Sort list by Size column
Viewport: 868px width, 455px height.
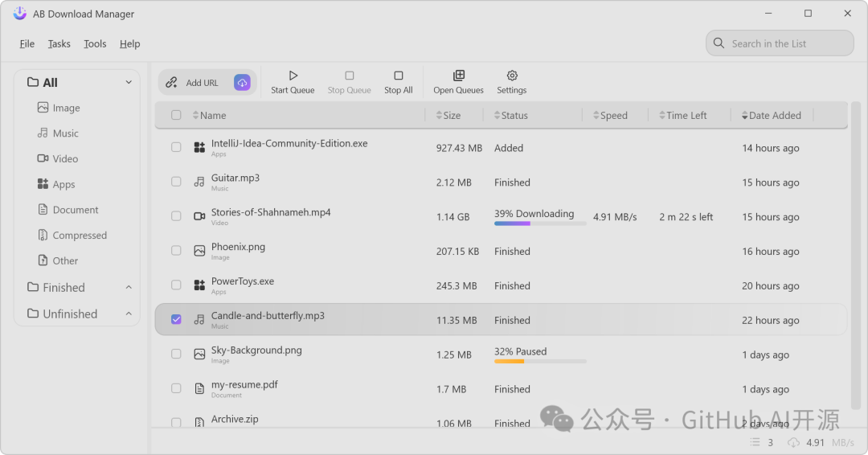448,115
